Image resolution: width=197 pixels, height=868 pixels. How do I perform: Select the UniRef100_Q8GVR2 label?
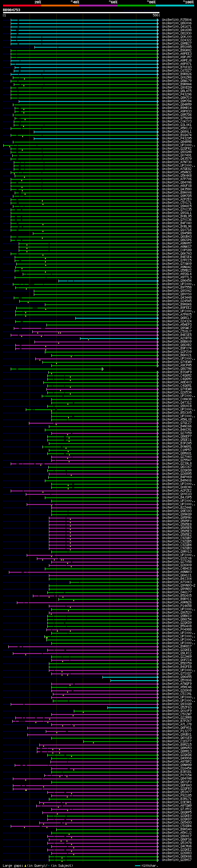(x=176, y=345)
